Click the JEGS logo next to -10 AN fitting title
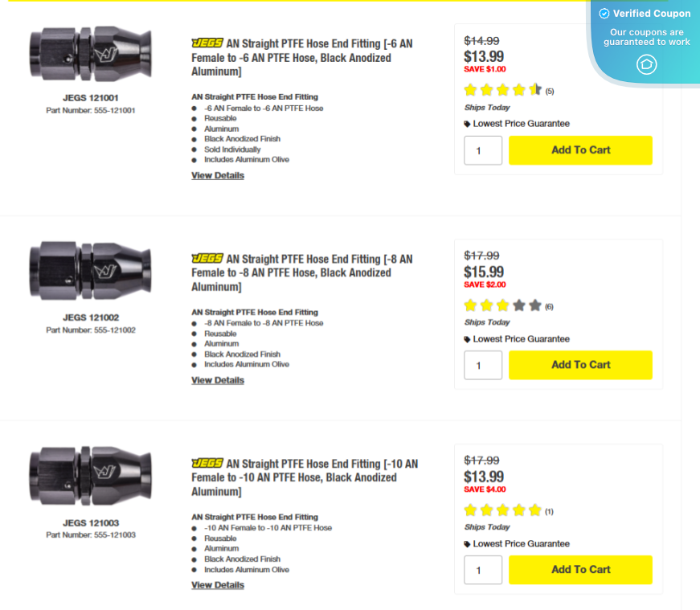The height and width of the screenshot is (610, 700). pyautogui.click(x=207, y=464)
